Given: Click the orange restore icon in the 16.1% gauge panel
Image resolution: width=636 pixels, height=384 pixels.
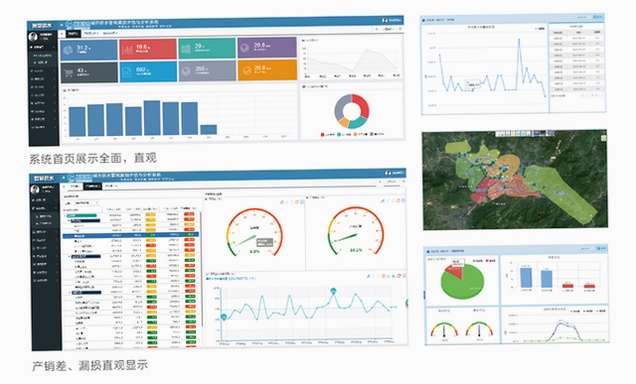Looking at the screenshot, I should (x=398, y=201).
